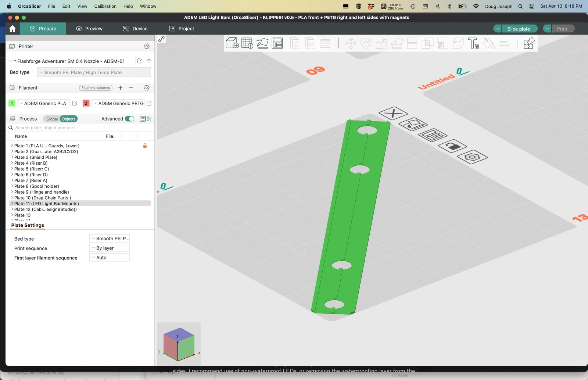Image resolution: width=588 pixels, height=380 pixels.
Task: Click the Arrange all objects icon
Action: pos(277,43)
